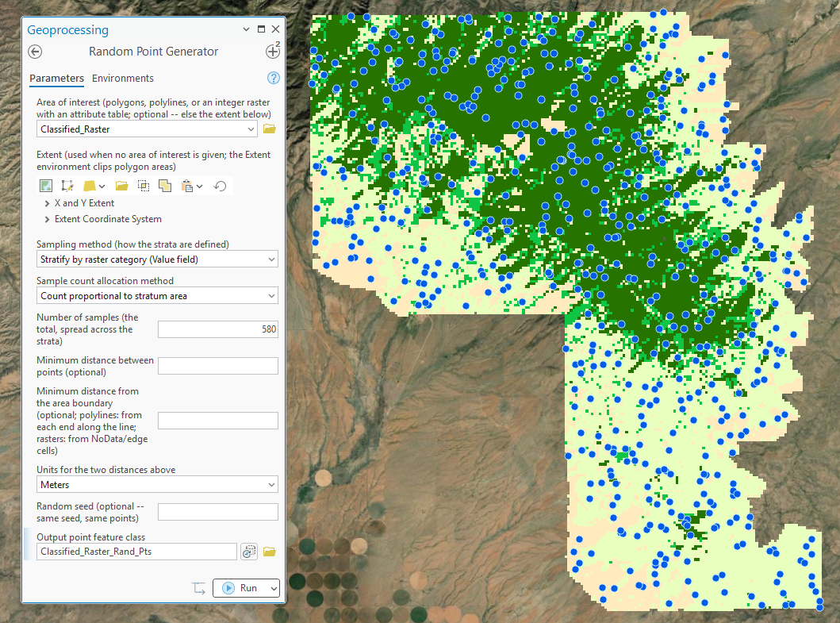Maximize the Geoprocessing pane

click(262, 29)
